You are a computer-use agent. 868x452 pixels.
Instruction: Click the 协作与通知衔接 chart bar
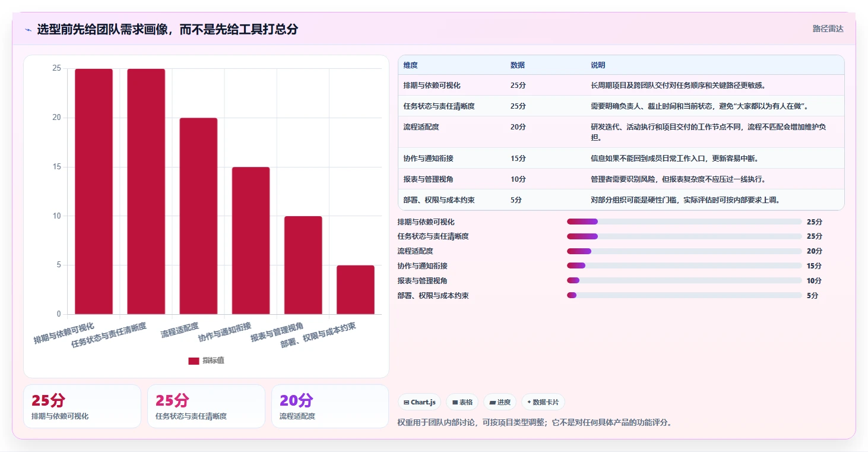pos(251,241)
